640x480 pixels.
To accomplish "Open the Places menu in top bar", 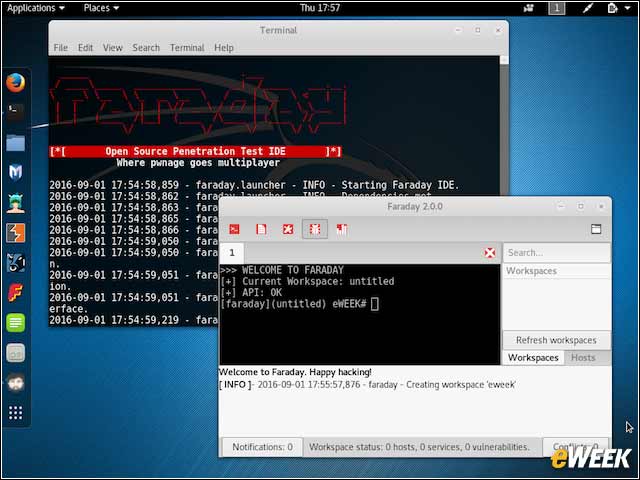I will click(101, 8).
